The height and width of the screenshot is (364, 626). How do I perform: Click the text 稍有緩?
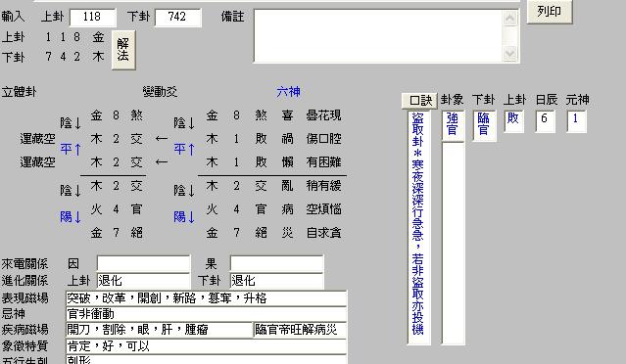click(x=324, y=186)
